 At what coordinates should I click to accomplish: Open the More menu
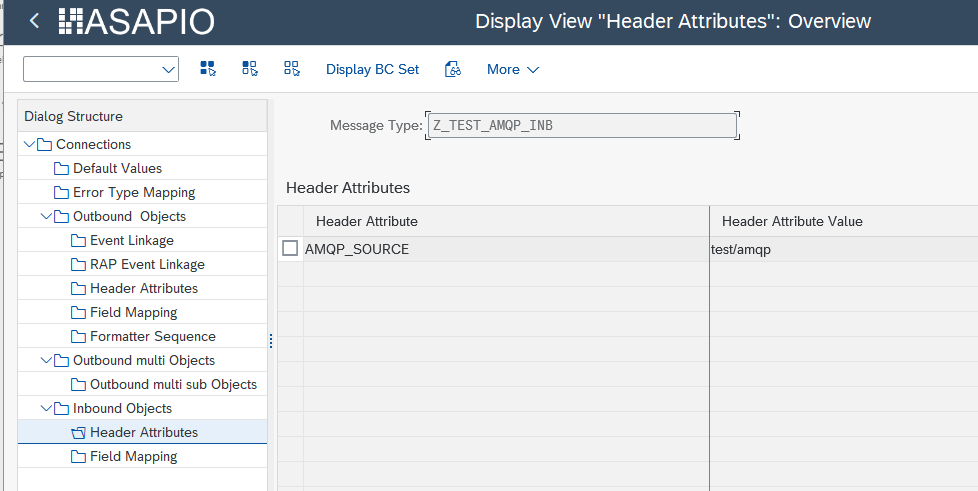tap(512, 69)
